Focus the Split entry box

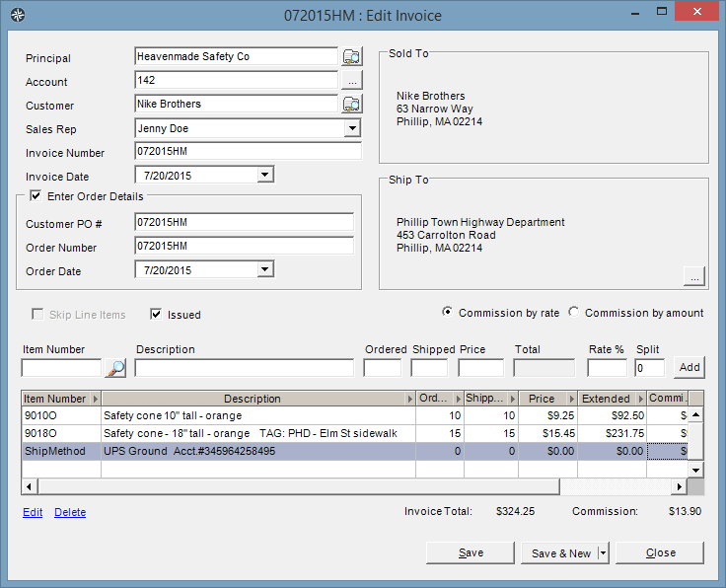click(x=650, y=368)
